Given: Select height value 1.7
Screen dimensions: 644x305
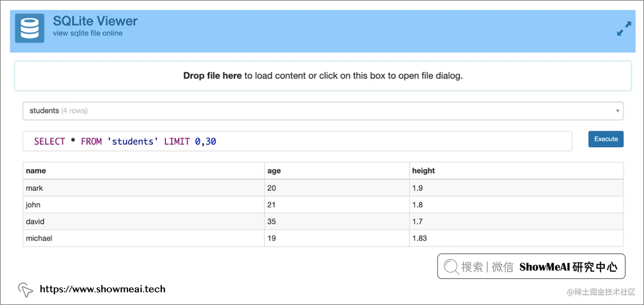Looking at the screenshot, I should pyautogui.click(x=516, y=221).
